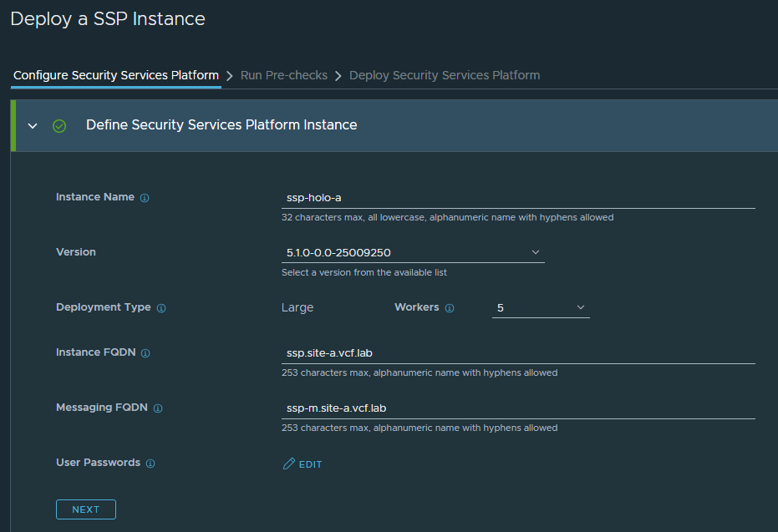Click the Large deployment type value
The height and width of the screenshot is (532, 778).
[297, 307]
